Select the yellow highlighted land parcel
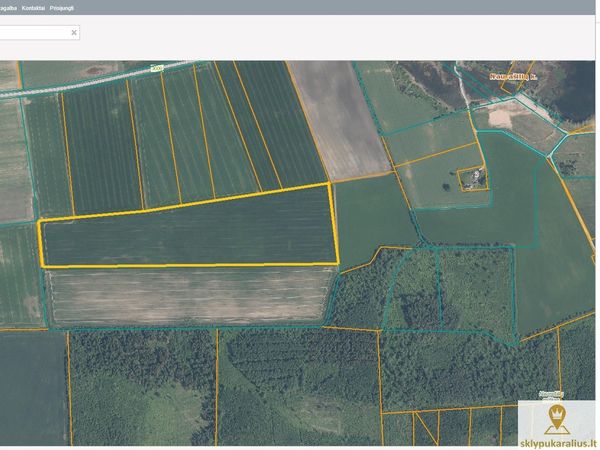This screenshot has height=450, width=600. (x=190, y=230)
